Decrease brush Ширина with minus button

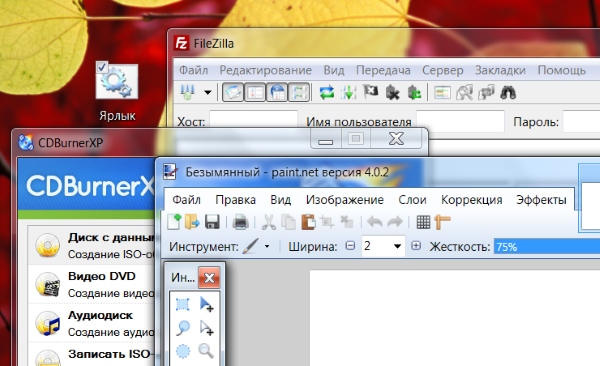pyautogui.click(x=350, y=246)
